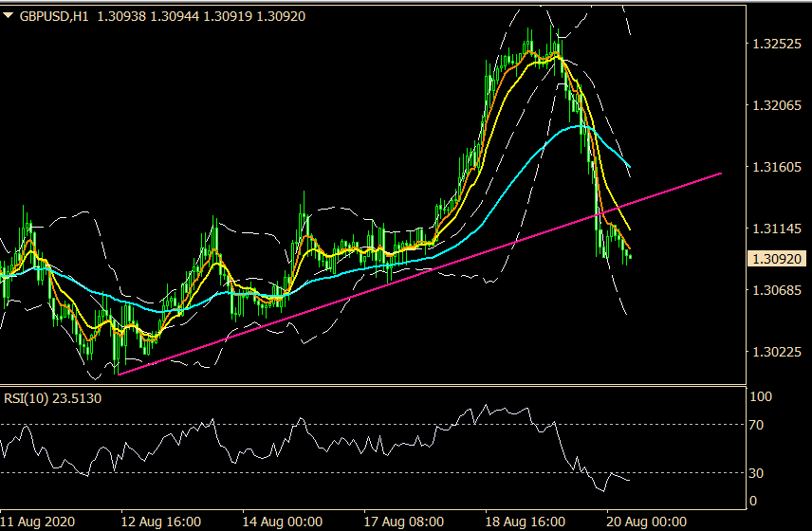Click the RSI 100 scale label
812x531 pixels.
tap(761, 397)
